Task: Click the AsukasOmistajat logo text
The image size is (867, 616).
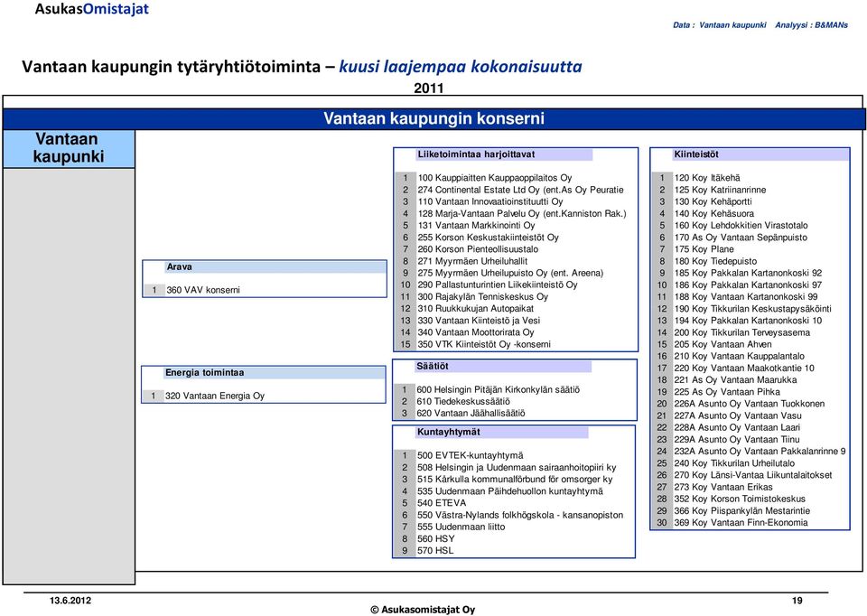Action: click(92, 9)
